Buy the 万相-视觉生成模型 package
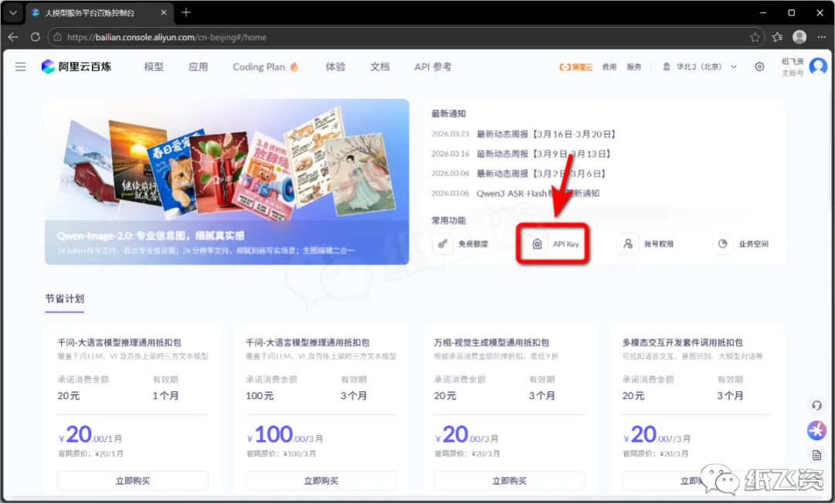Screen dimensions: 835x504 [x=509, y=481]
